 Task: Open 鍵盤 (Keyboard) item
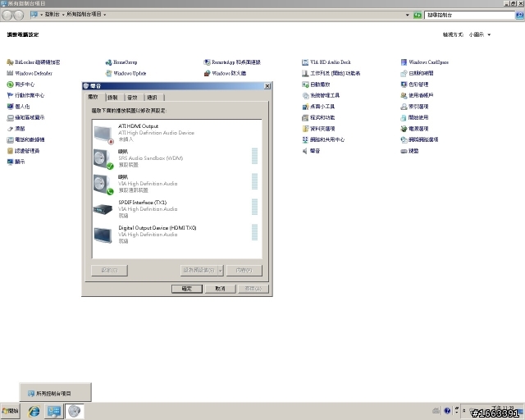click(409, 151)
